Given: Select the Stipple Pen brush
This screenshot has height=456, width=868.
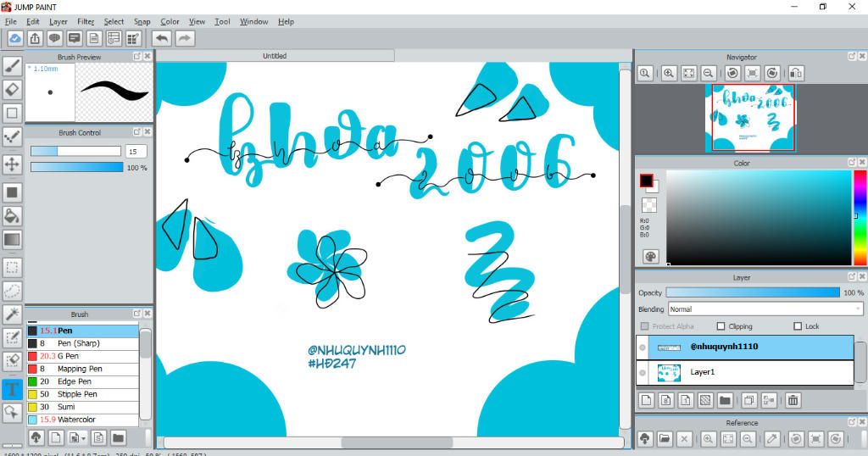Looking at the screenshot, I should (x=83, y=395).
